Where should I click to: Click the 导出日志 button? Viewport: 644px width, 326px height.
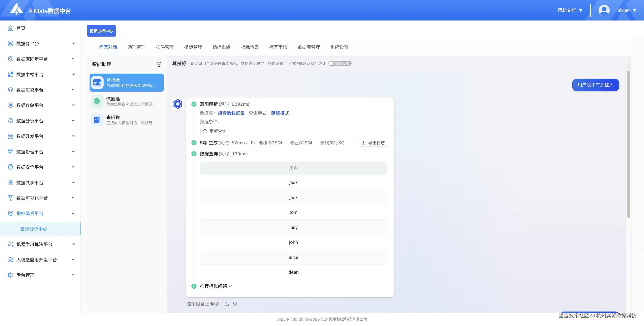373,143
